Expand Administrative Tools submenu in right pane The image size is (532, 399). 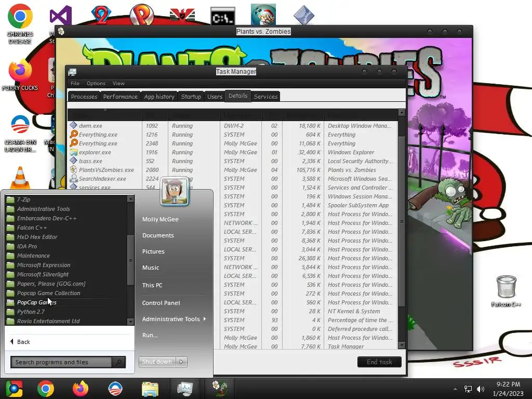click(x=174, y=319)
